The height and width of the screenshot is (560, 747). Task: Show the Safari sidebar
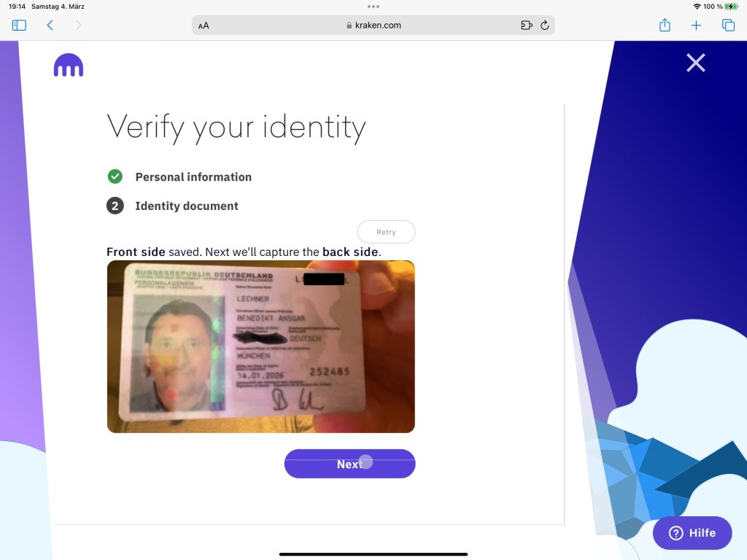pos(19,26)
